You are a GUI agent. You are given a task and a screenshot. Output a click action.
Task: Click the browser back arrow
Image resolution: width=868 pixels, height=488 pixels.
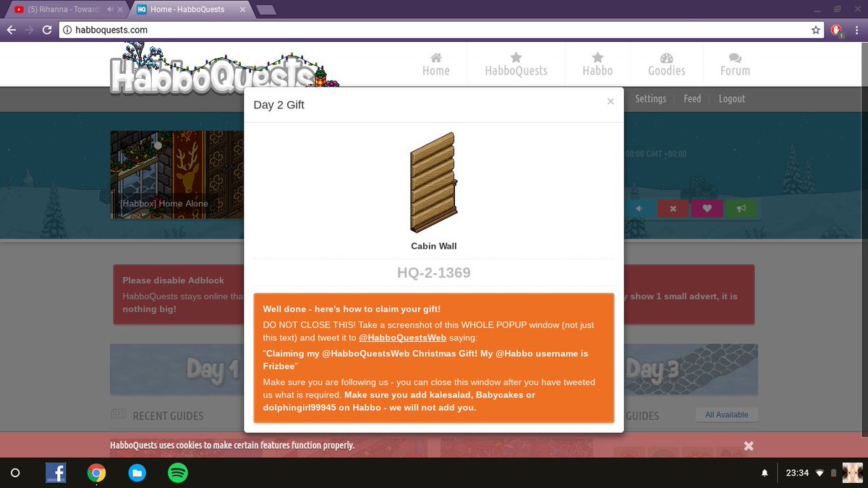10,30
